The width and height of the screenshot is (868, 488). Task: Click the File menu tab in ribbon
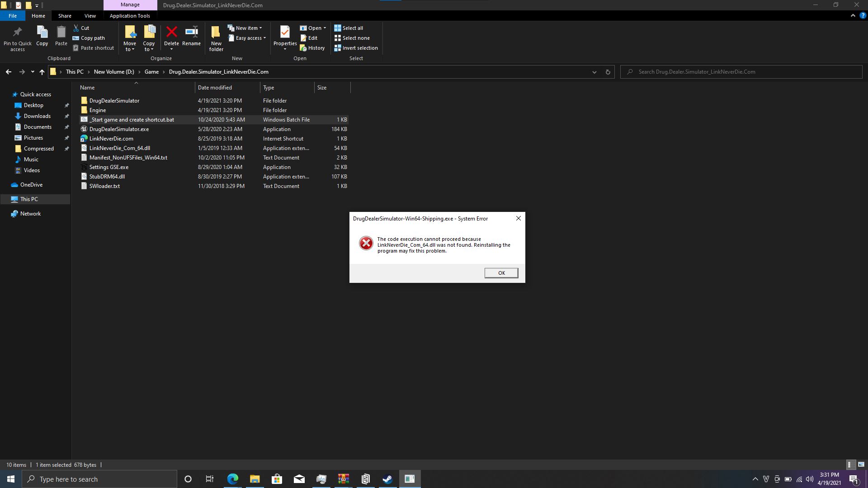coord(13,15)
